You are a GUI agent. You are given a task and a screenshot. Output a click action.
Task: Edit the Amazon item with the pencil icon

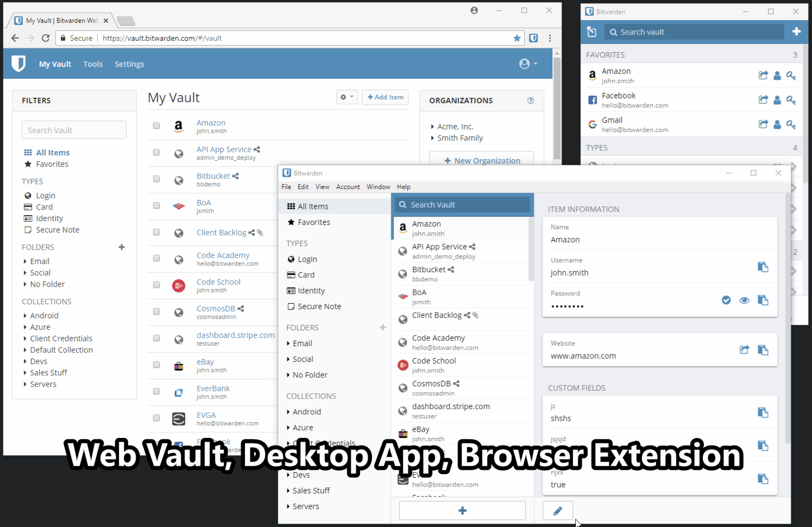(558, 510)
